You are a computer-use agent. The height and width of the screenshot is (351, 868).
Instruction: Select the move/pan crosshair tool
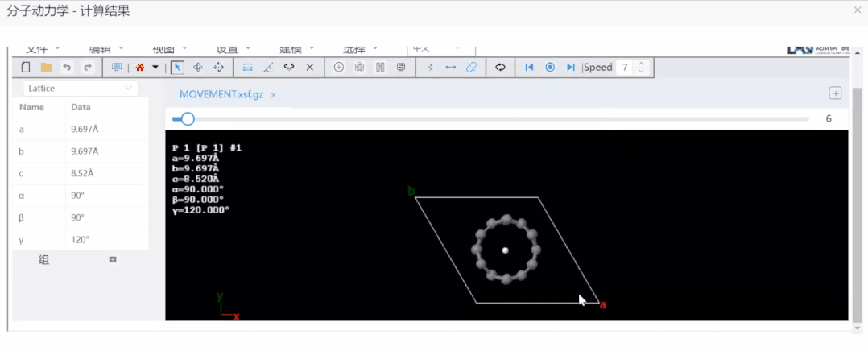tap(219, 68)
